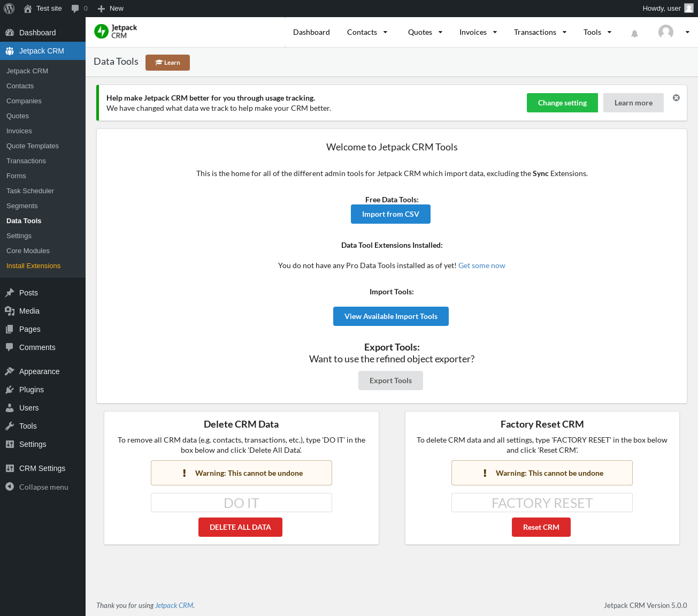The width and height of the screenshot is (698, 616).
Task: Click the Reset CRM button
Action: 541,527
